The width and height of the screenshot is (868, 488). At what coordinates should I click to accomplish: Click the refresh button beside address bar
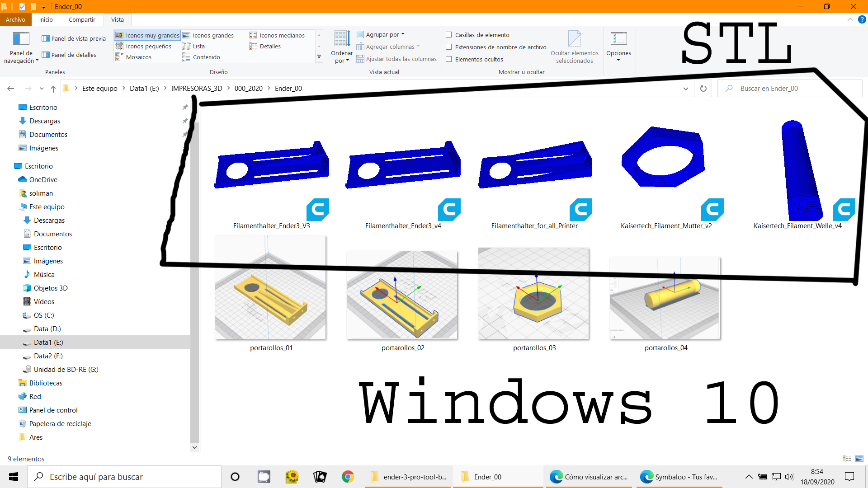tap(703, 89)
